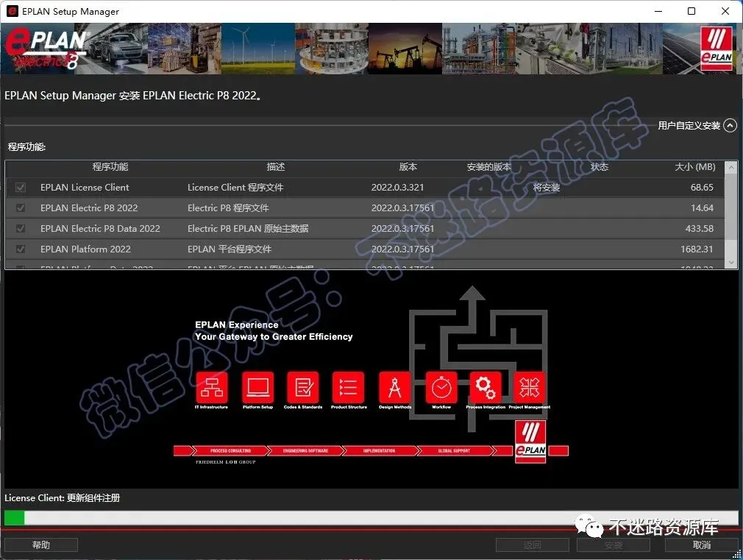The width and height of the screenshot is (743, 560).
Task: Minimize the EPLAN Setup Manager window
Action: coord(658,11)
